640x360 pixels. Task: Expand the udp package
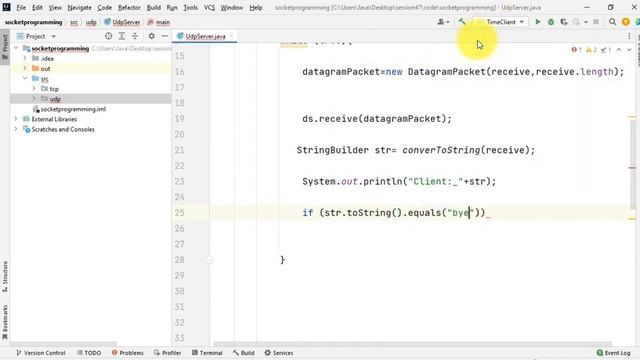tap(34, 99)
